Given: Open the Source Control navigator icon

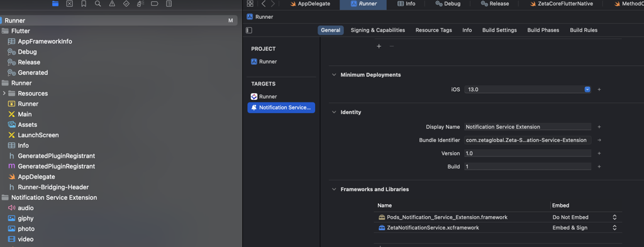Looking at the screenshot, I should point(69,4).
